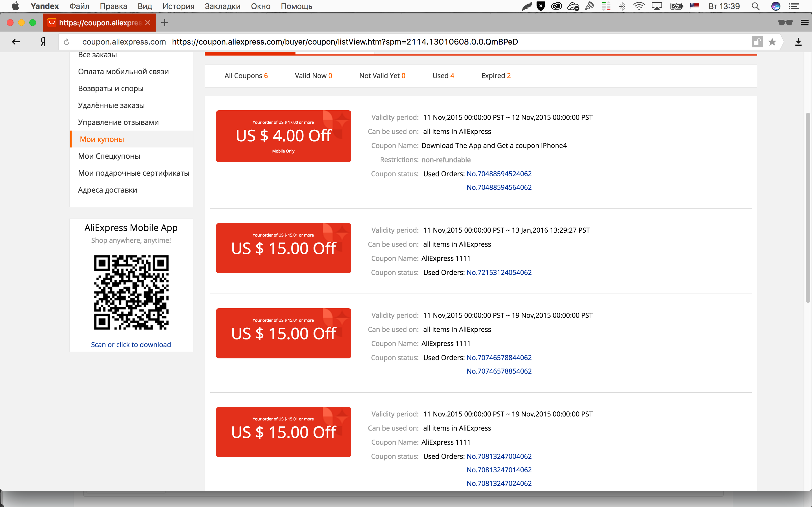Open Notification Center list icon

pos(794,6)
